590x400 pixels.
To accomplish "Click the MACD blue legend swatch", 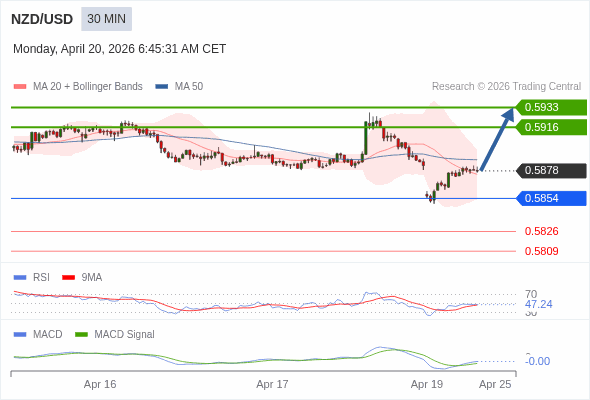I will click(20, 335).
